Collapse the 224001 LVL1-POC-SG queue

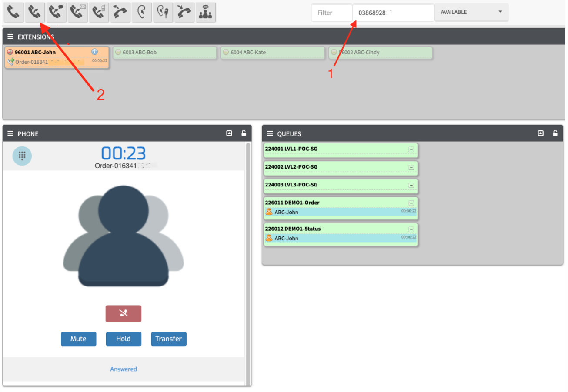pyautogui.click(x=411, y=149)
